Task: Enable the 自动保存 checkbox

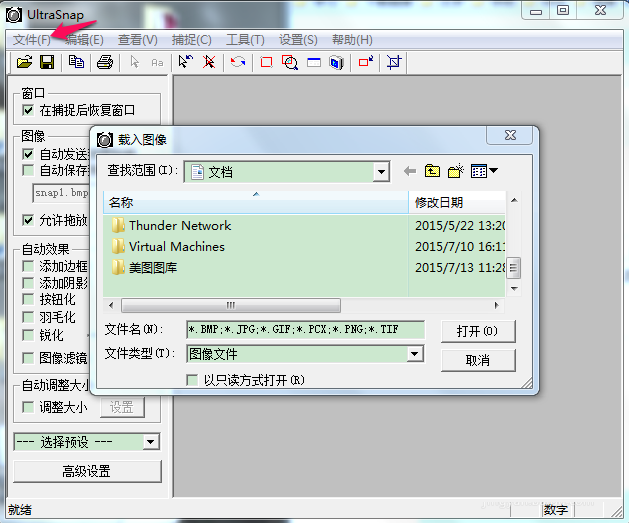Action: click(28, 170)
